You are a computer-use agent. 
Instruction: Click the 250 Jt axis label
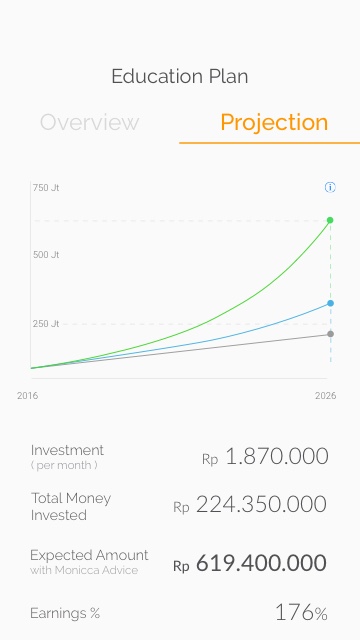[x=46, y=324]
